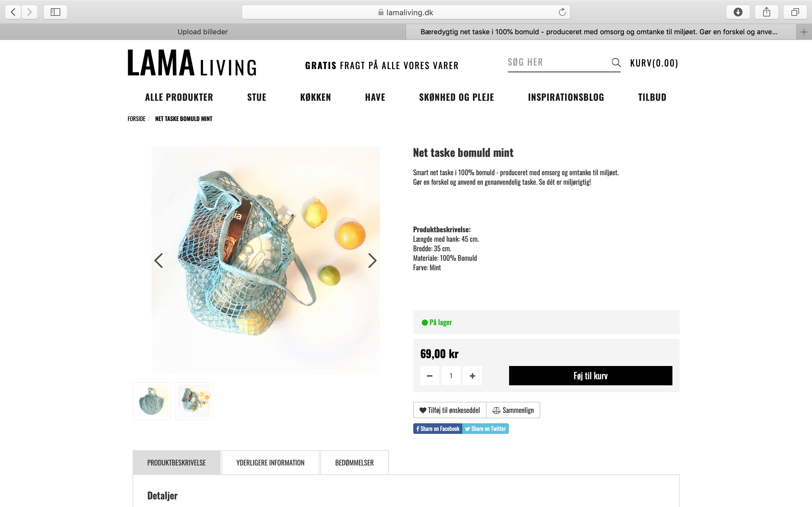
Task: Open Skønhed og Pleje menu
Action: click(456, 97)
